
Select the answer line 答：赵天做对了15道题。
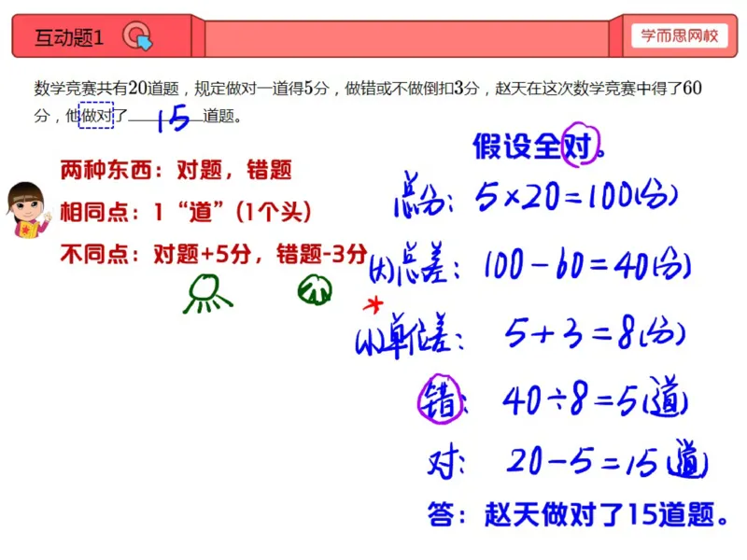578,515
